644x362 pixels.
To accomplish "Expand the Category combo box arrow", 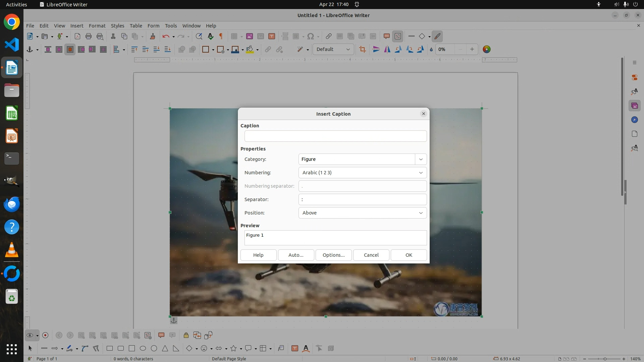I will click(421, 159).
